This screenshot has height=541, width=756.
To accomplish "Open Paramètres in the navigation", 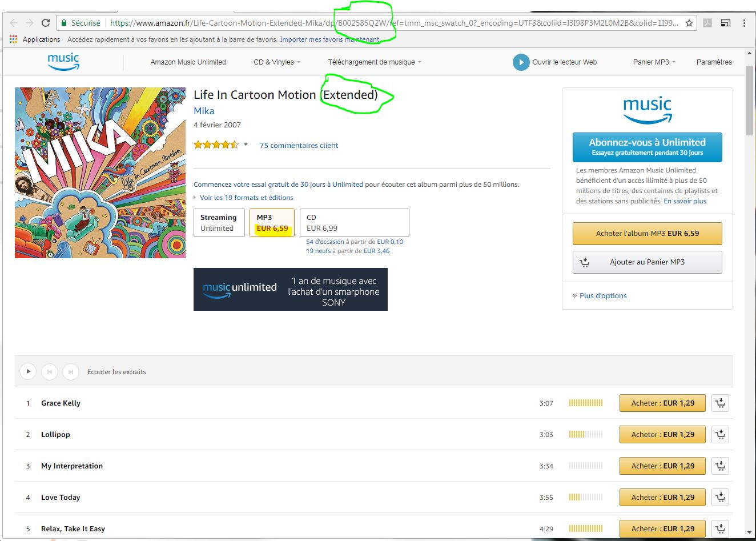I will [x=714, y=62].
